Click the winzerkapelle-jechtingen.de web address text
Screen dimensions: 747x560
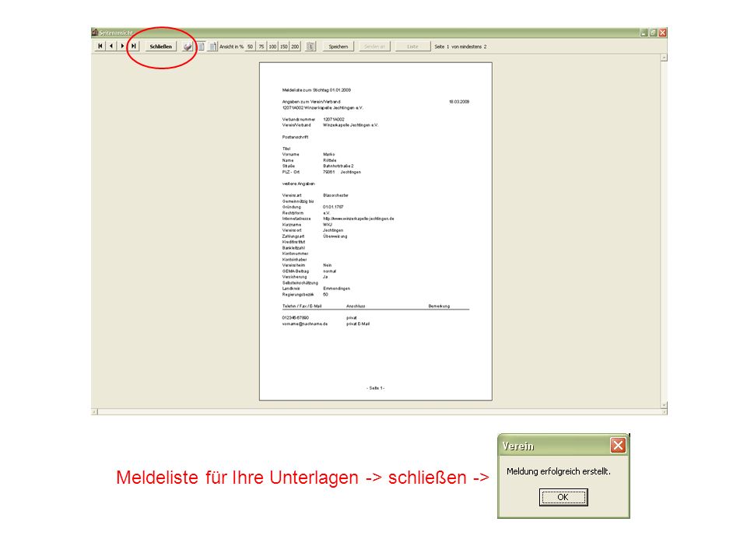pyautogui.click(x=358, y=219)
